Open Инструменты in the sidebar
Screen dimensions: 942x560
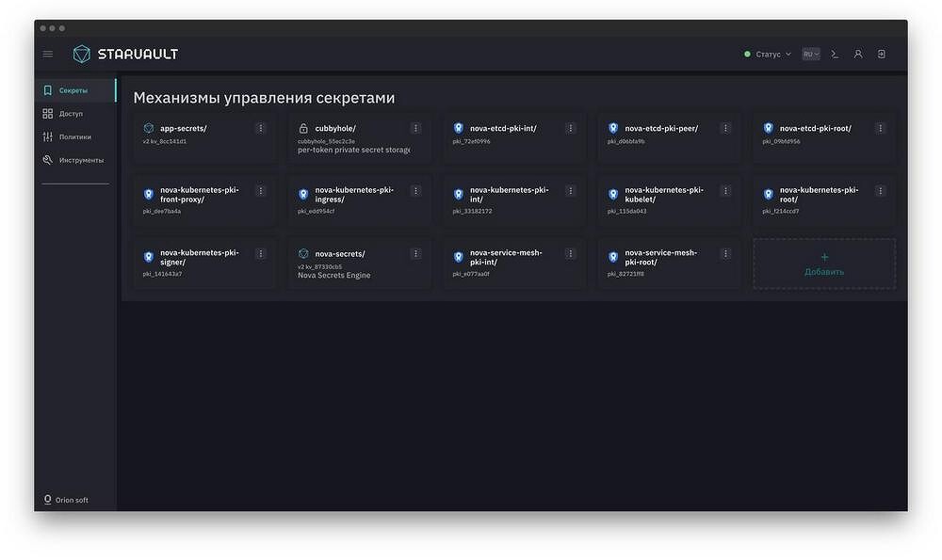pyautogui.click(x=80, y=160)
